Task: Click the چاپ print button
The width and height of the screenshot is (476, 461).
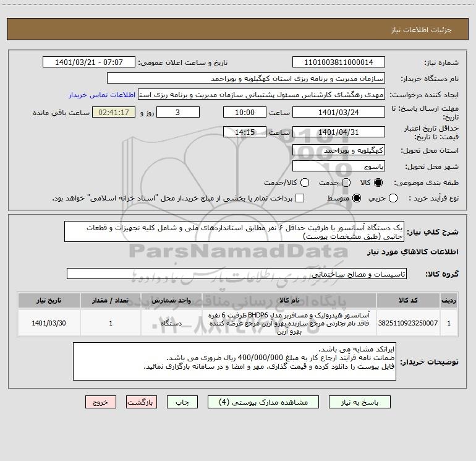Action: click(182, 402)
